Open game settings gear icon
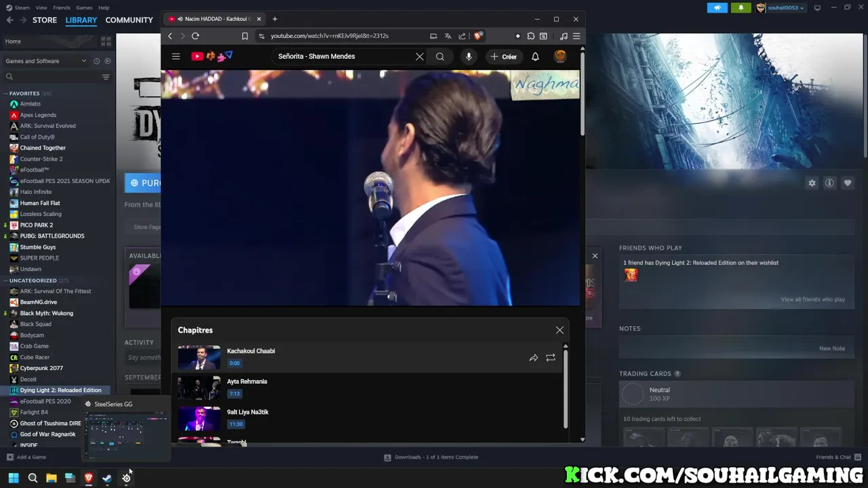This screenshot has width=868, height=488. (812, 183)
